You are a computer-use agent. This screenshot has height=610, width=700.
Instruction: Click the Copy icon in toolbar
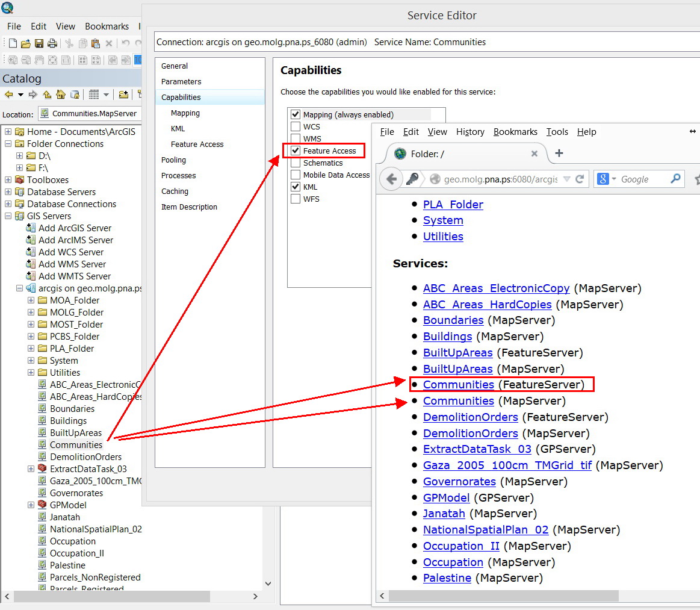pos(82,43)
